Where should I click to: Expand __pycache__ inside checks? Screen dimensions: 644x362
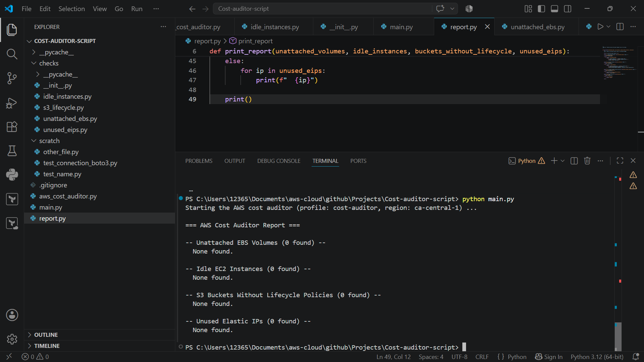(38, 74)
